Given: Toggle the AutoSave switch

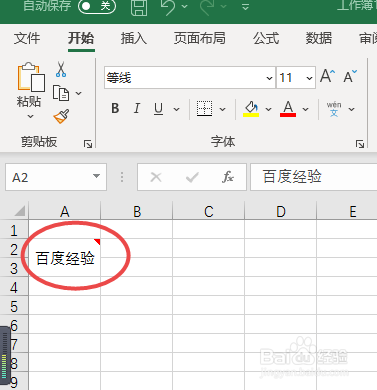Looking at the screenshot, I should 97,6.
